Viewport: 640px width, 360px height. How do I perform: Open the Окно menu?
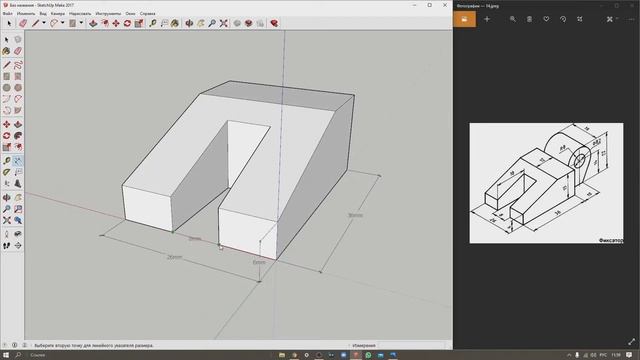tap(130, 13)
